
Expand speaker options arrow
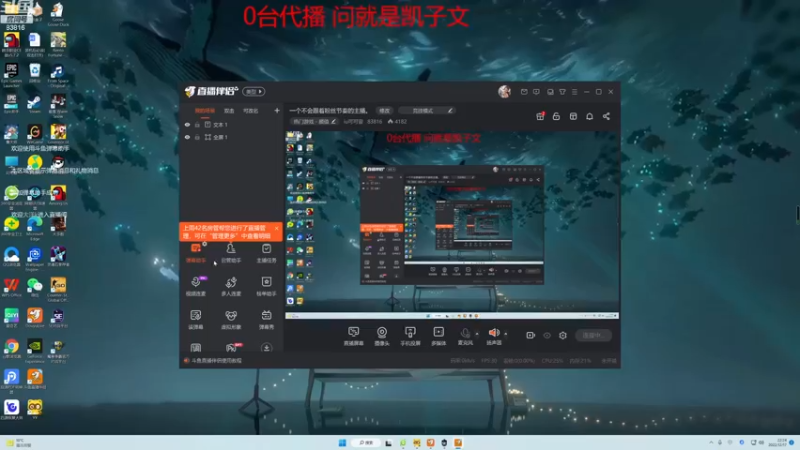tap(506, 334)
